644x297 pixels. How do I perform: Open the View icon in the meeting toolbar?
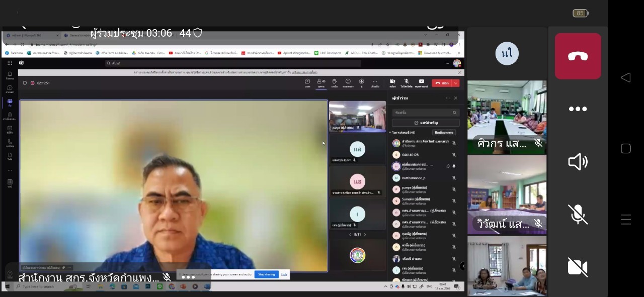tap(361, 82)
